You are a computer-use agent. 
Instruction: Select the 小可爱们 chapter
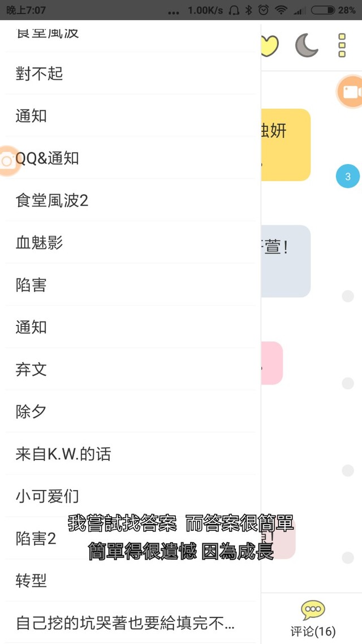48,496
